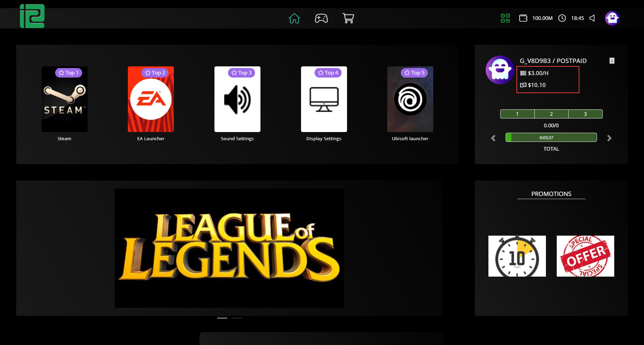This screenshot has width=644, height=345.
Task: Click the TOTAL label
Action: tap(551, 149)
